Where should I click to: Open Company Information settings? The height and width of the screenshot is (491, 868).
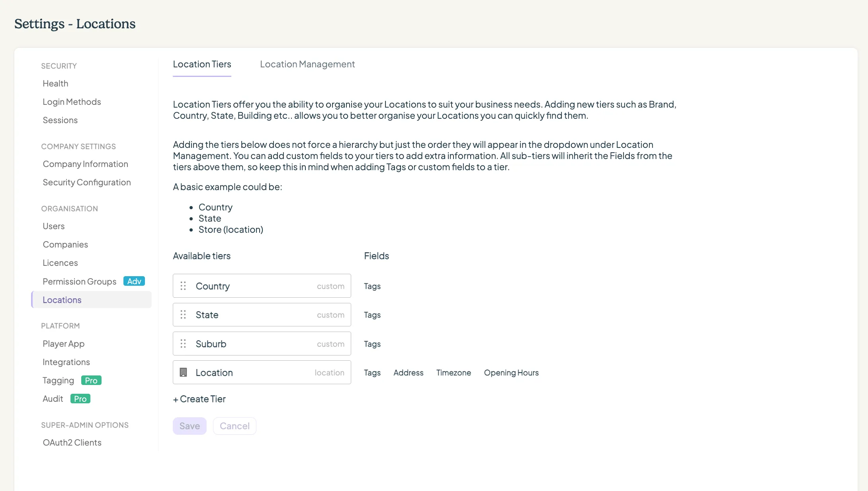tap(85, 164)
